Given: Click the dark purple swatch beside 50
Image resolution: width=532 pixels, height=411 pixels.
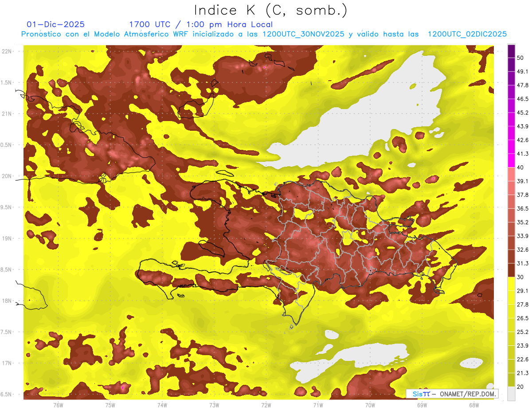Looking at the screenshot, I should point(512,51).
